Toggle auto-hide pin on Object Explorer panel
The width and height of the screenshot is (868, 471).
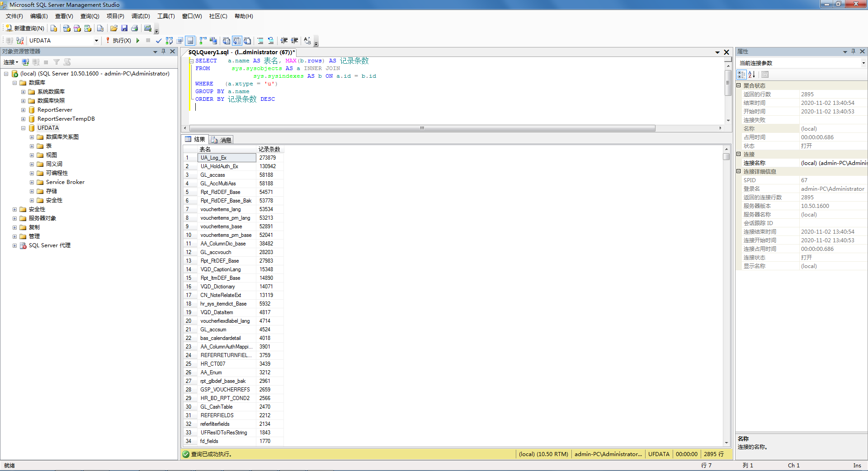[x=164, y=52]
